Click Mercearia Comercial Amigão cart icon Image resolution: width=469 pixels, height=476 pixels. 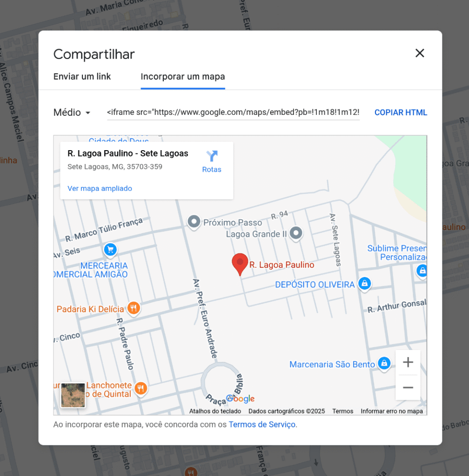[x=111, y=250]
